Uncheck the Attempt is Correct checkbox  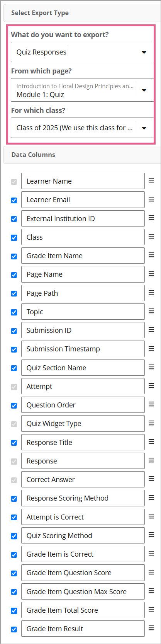coord(14,517)
